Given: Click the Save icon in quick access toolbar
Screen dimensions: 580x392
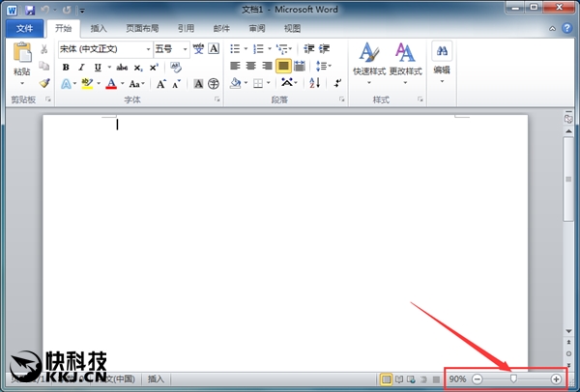Looking at the screenshot, I should [30, 10].
